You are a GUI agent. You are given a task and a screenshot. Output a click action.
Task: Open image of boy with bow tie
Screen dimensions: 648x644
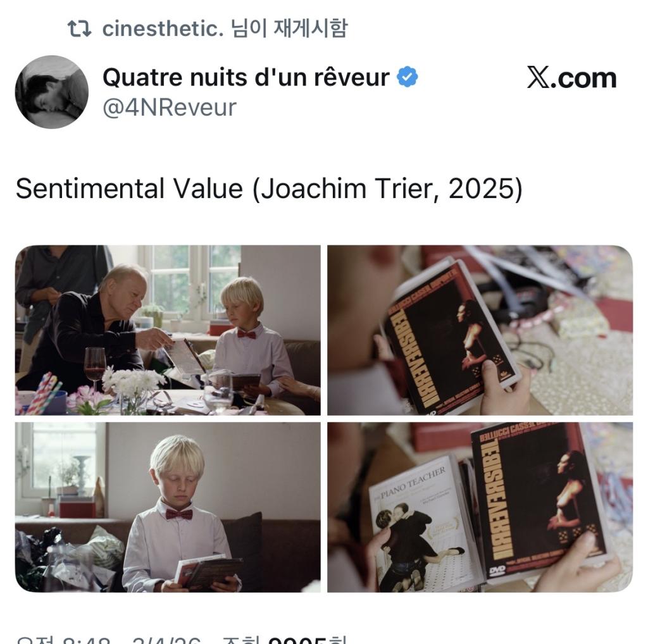point(168,507)
